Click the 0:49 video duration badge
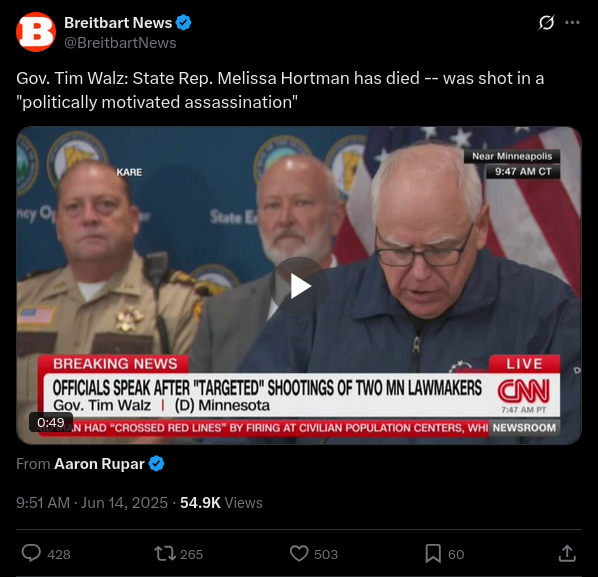The image size is (598, 577). (51, 422)
